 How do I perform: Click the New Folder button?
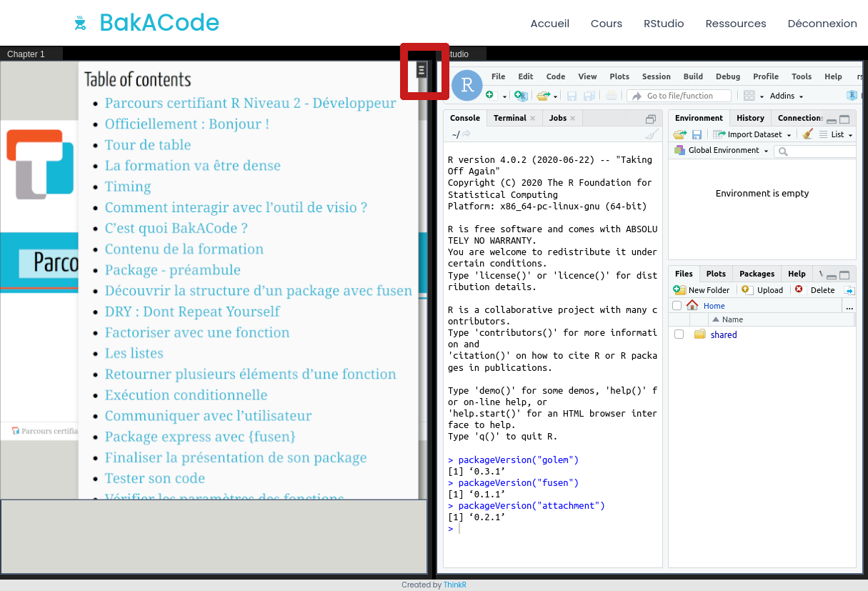coord(702,290)
